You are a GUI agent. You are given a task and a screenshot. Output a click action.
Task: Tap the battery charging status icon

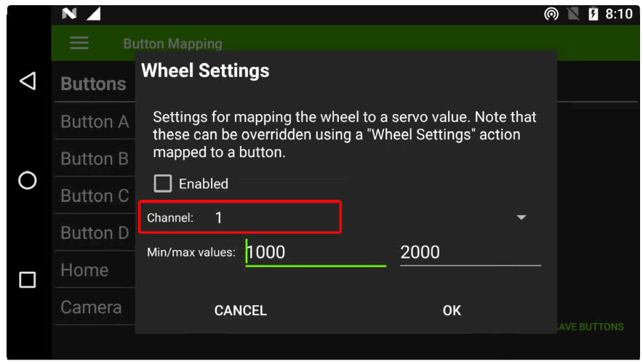tap(594, 15)
